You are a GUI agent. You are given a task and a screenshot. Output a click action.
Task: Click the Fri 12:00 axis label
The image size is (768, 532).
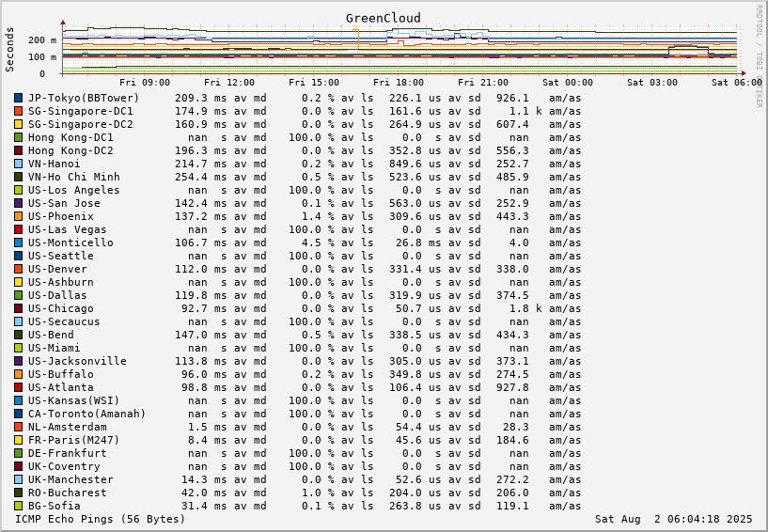(x=229, y=83)
